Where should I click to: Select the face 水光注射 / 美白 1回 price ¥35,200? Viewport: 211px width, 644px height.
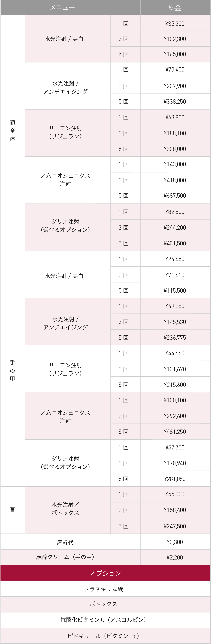click(x=175, y=23)
